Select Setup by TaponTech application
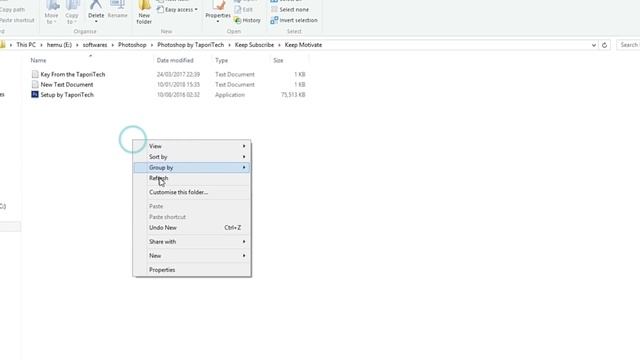This screenshot has height=360, width=640. (67, 95)
